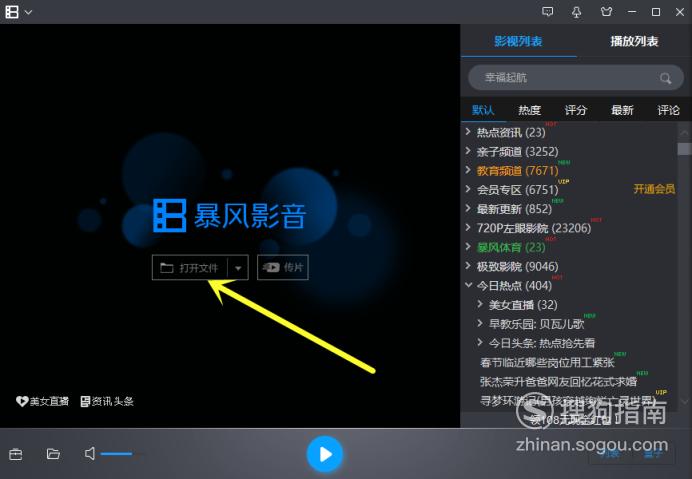Close the player window
This screenshot has height=479, width=692.
(680, 12)
